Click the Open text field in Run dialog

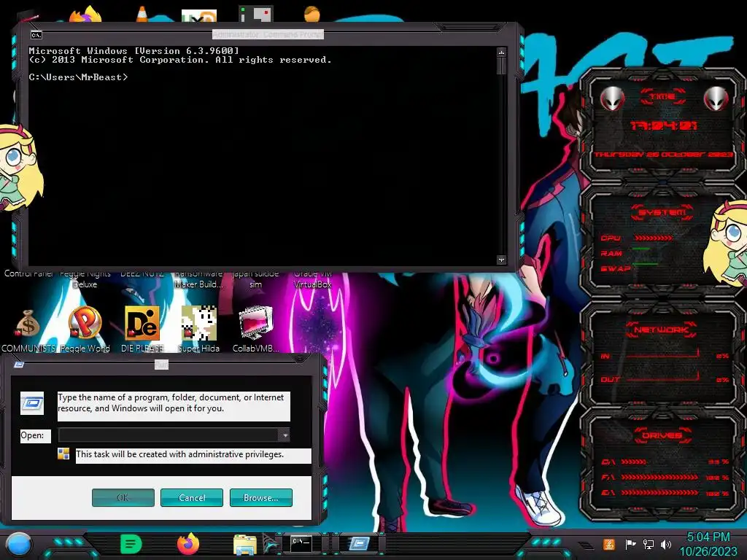tap(169, 435)
